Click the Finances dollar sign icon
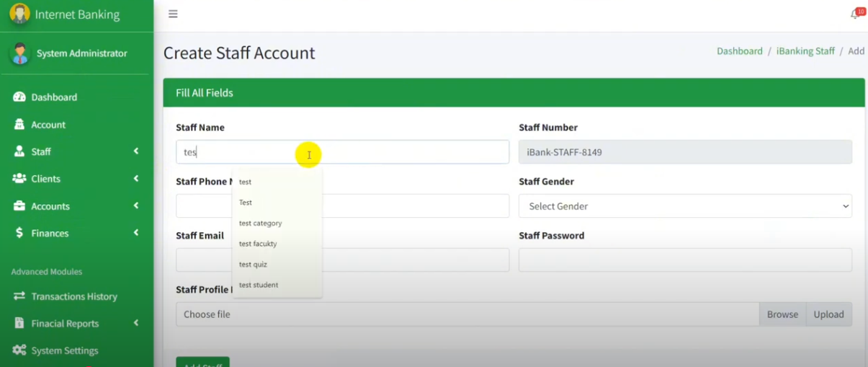 click(x=19, y=233)
